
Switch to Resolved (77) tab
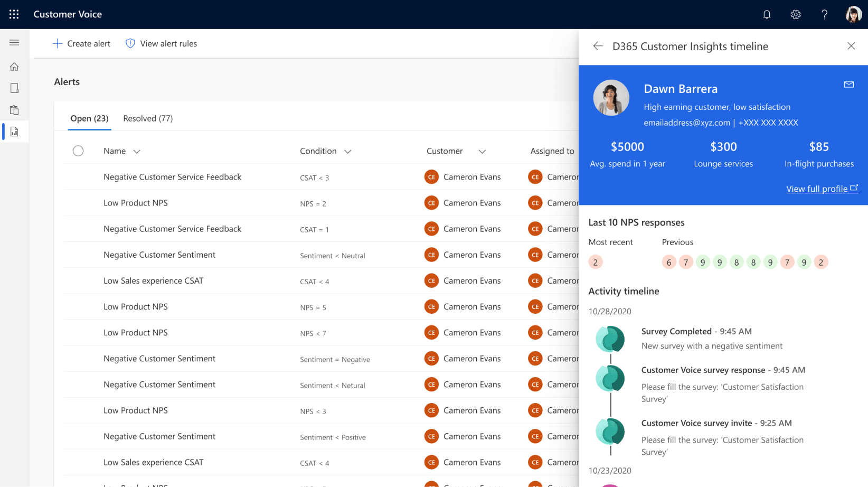coord(148,118)
